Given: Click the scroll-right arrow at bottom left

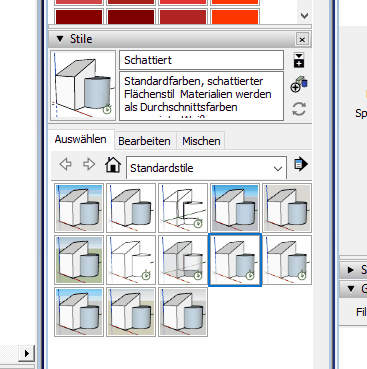Looking at the screenshot, I should [x=27, y=353].
